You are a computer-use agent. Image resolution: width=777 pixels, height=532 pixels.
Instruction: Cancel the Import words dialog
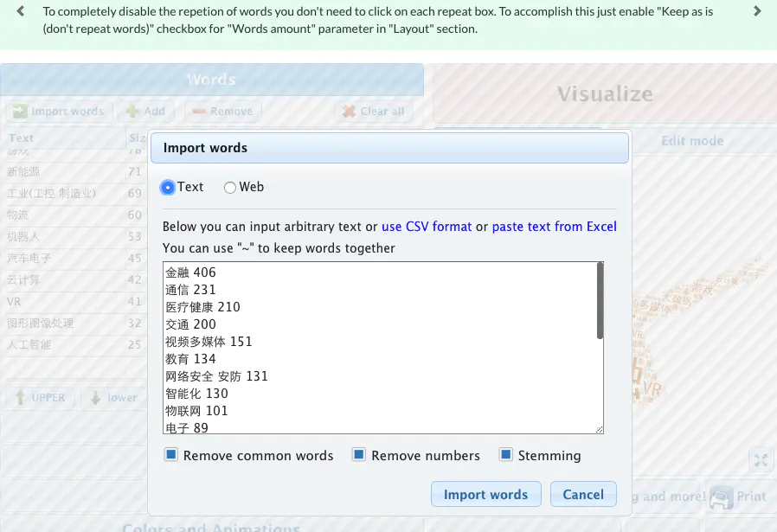tap(583, 494)
